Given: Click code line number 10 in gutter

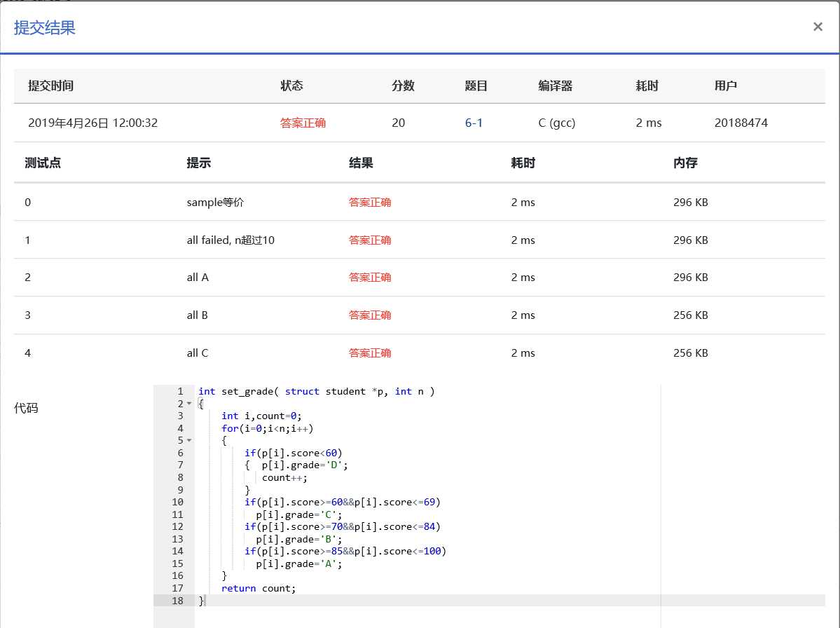Looking at the screenshot, I should [177, 502].
